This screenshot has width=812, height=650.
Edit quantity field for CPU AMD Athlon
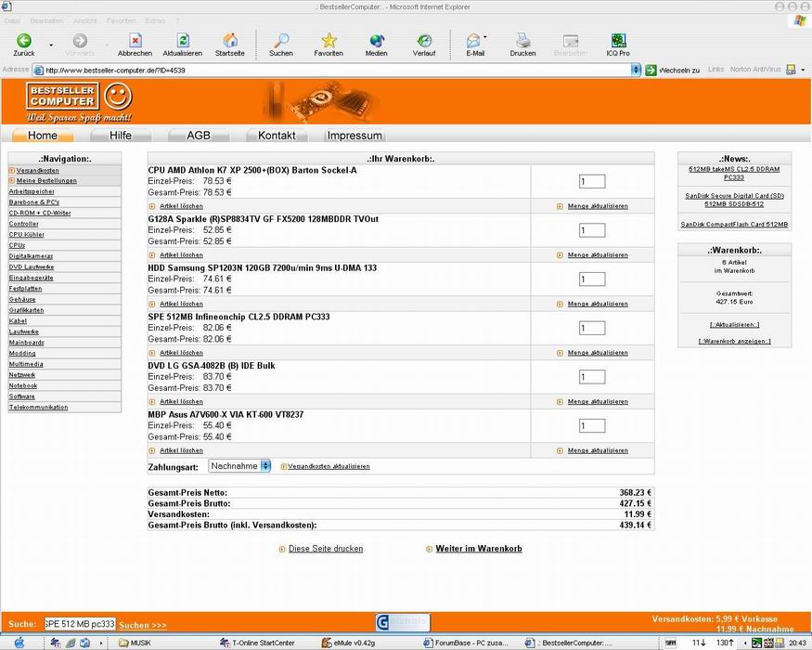point(592,181)
